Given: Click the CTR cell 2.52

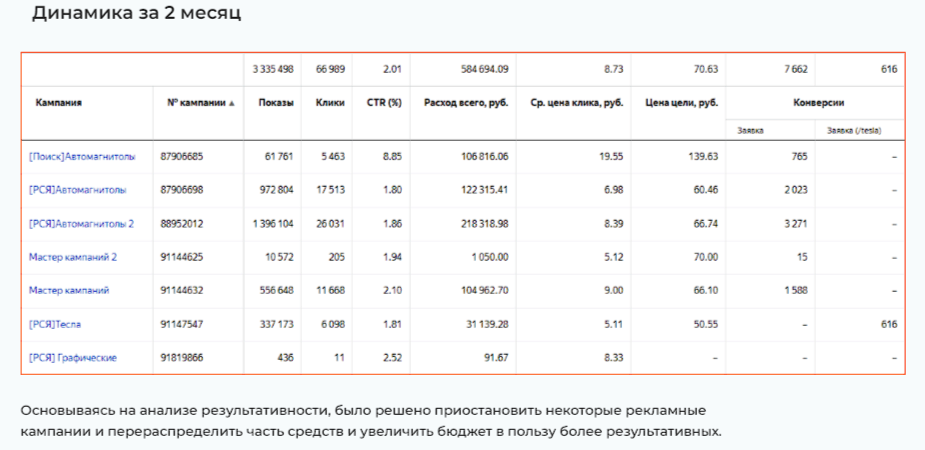Looking at the screenshot, I should click(x=392, y=358).
